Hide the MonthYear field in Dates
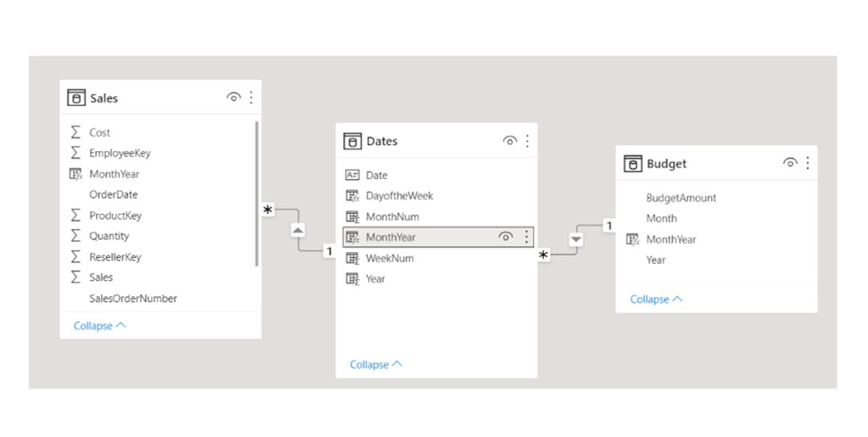The image size is (868, 437). point(505,238)
